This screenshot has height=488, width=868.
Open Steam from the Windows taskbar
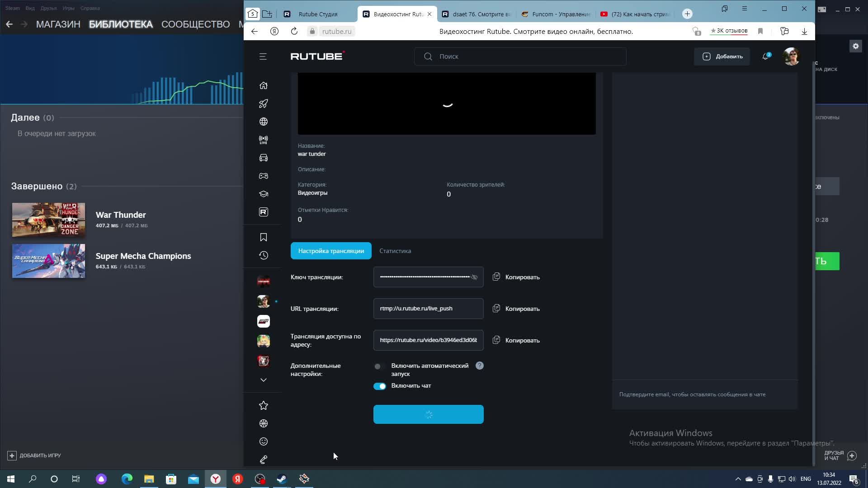point(282,479)
